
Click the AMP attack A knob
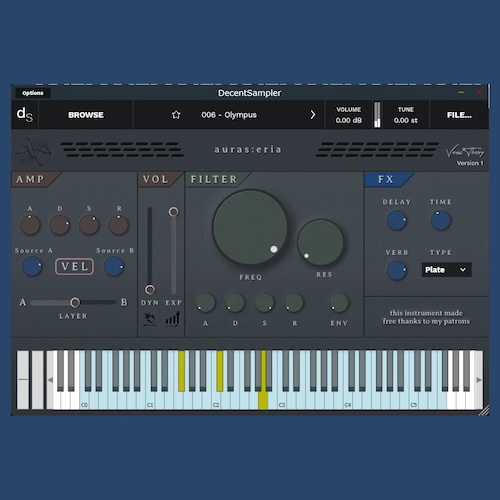tap(30, 225)
